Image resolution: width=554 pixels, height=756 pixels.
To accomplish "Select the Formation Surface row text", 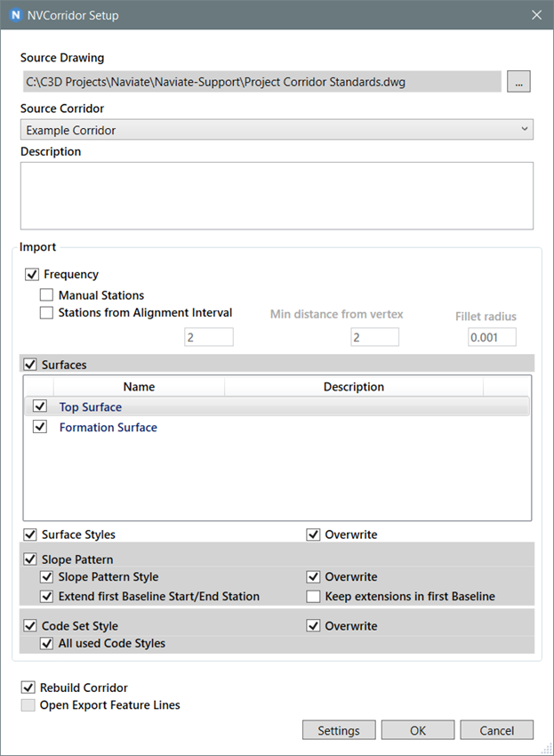I will pyautogui.click(x=108, y=427).
